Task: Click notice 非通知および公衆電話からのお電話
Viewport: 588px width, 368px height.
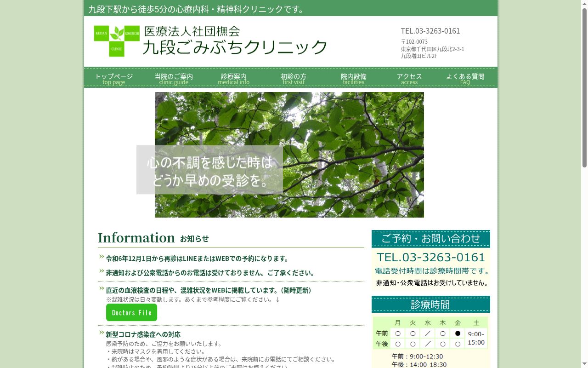Action: click(211, 273)
